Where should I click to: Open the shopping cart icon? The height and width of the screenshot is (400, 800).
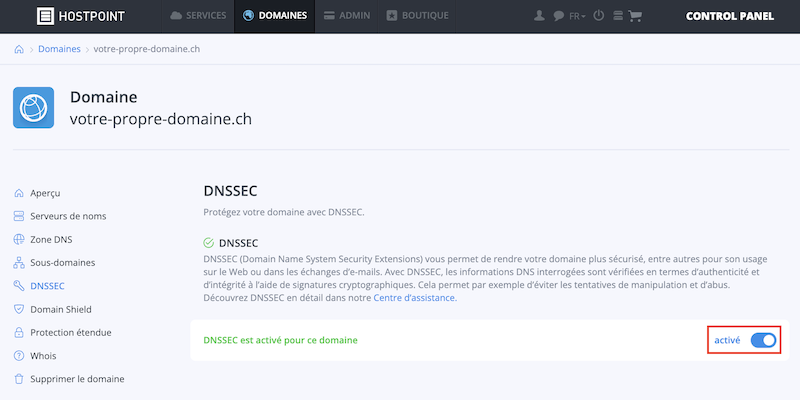pyautogui.click(x=635, y=16)
